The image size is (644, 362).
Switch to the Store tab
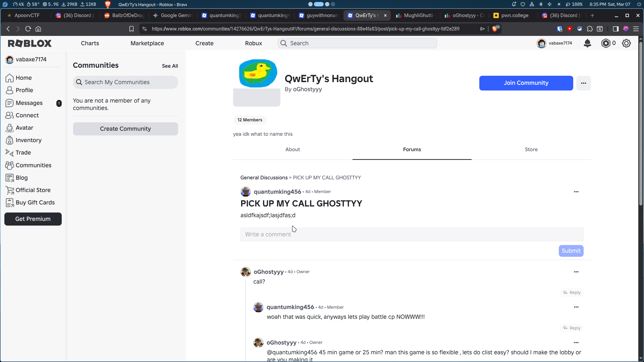pyautogui.click(x=531, y=149)
